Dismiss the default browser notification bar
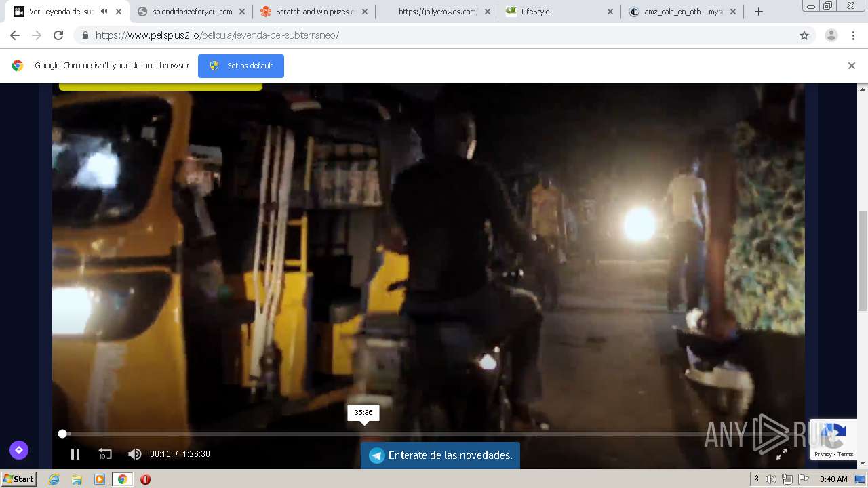 pos(852,66)
